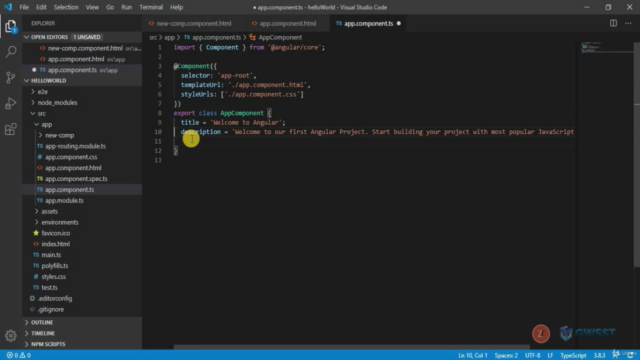Click the notifications bell in status bar
This screenshot has height=360, width=640.
tap(631, 355)
